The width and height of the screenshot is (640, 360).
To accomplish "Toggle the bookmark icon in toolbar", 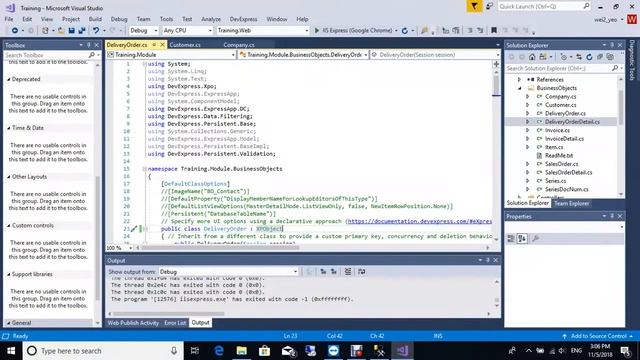I will [x=494, y=31].
